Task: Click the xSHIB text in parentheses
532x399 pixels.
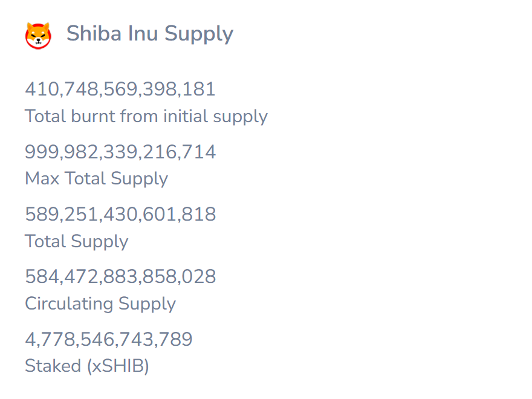Action: [x=118, y=366]
